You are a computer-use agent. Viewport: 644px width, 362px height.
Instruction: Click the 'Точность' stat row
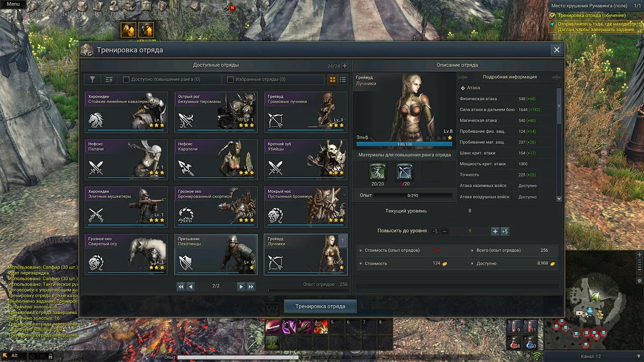click(507, 174)
